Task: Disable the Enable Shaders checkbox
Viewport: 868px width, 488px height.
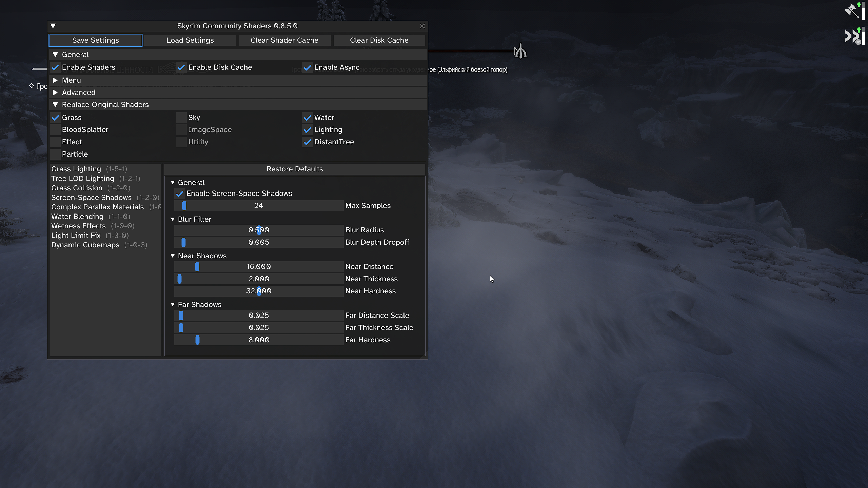Action: tap(55, 67)
